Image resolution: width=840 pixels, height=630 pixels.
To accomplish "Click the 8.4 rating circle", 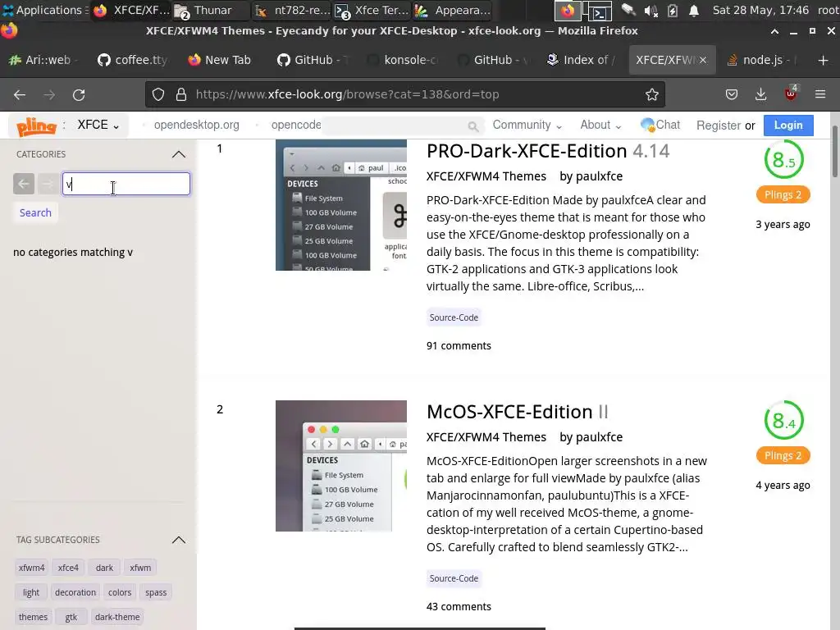I will pos(783,421).
